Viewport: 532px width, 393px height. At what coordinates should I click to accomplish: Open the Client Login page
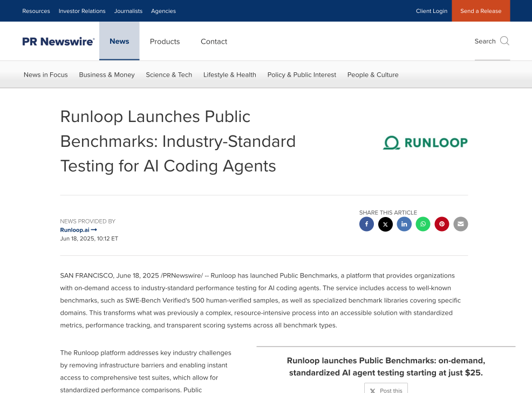click(x=432, y=10)
